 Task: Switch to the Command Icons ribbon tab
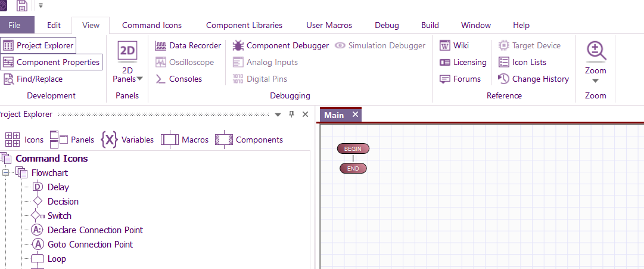(152, 25)
